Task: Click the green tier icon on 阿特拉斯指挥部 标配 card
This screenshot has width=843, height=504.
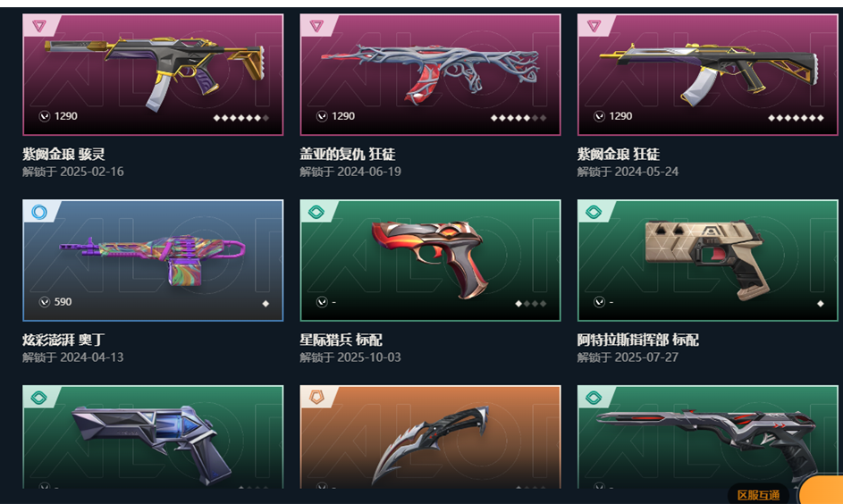Action: (594, 212)
